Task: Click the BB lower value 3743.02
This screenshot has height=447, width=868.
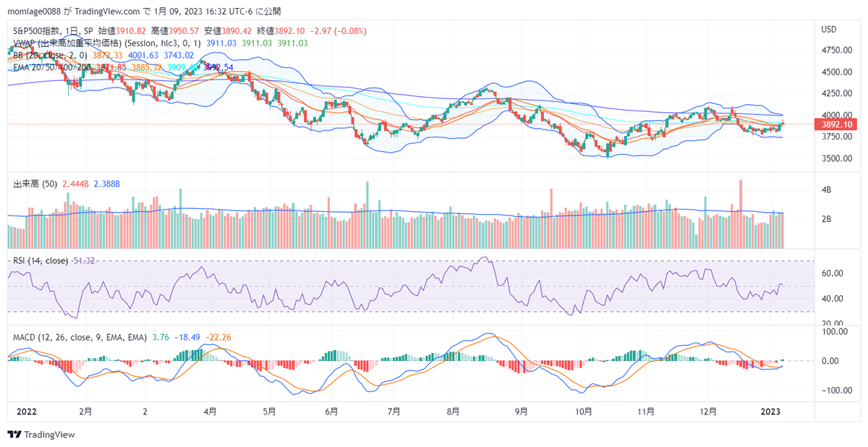Action: point(179,55)
